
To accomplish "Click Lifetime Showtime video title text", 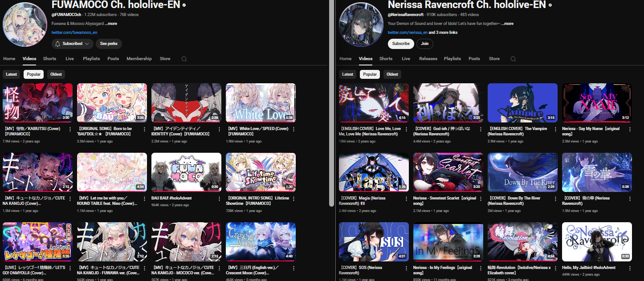I will pos(257,201).
